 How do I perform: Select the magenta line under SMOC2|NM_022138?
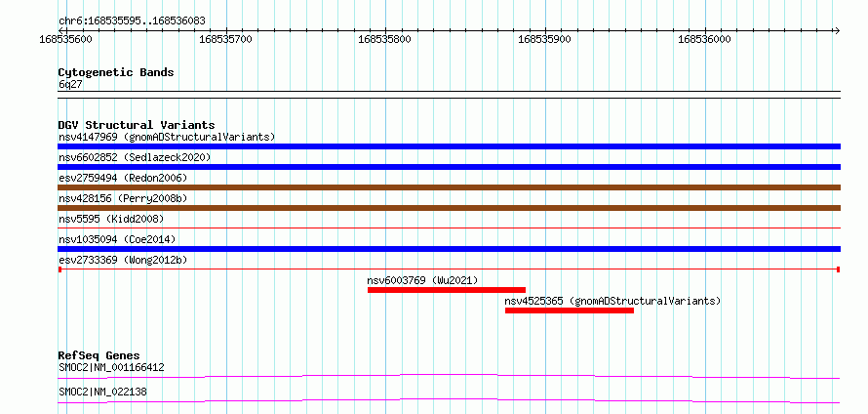[x=449, y=400]
